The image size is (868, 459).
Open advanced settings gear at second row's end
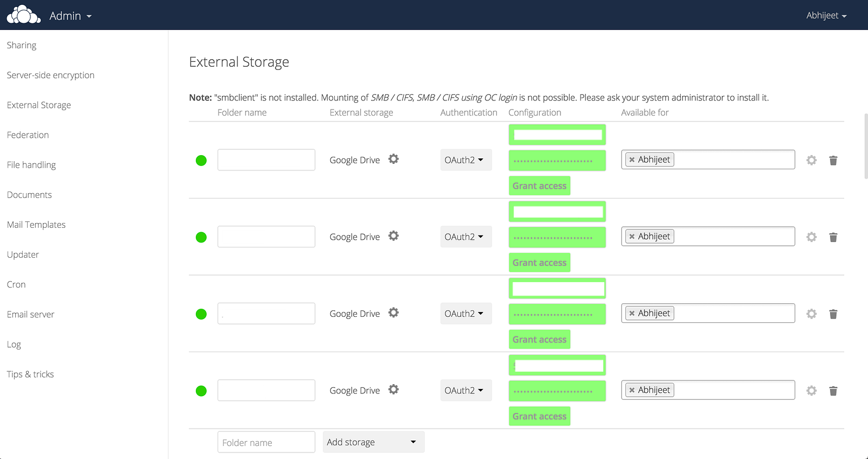coord(812,237)
